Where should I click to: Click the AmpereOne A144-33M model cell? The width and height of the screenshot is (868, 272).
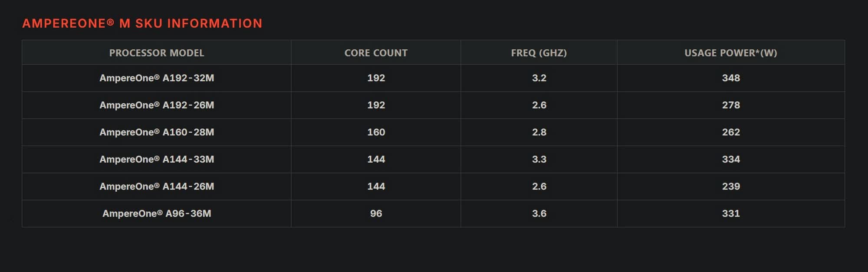pyautogui.click(x=157, y=159)
